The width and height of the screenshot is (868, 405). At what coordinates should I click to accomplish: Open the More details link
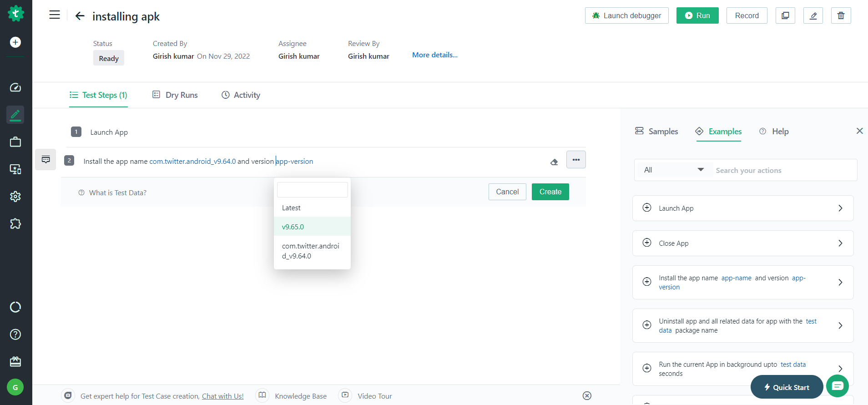tap(435, 55)
